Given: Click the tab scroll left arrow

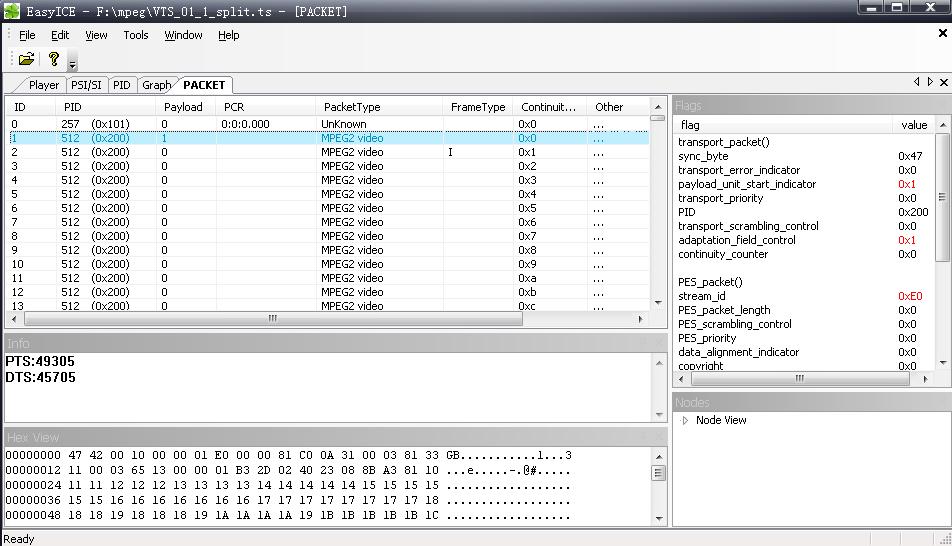Looking at the screenshot, I should 917,82.
